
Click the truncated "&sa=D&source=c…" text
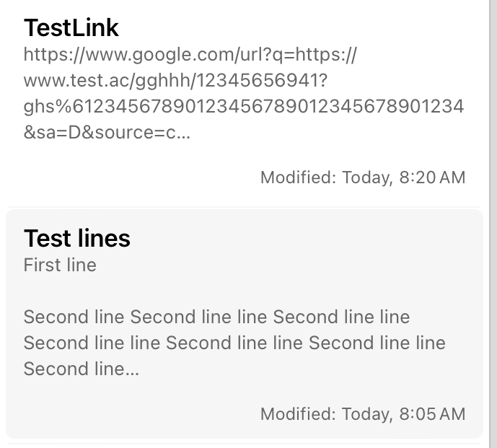(x=107, y=133)
